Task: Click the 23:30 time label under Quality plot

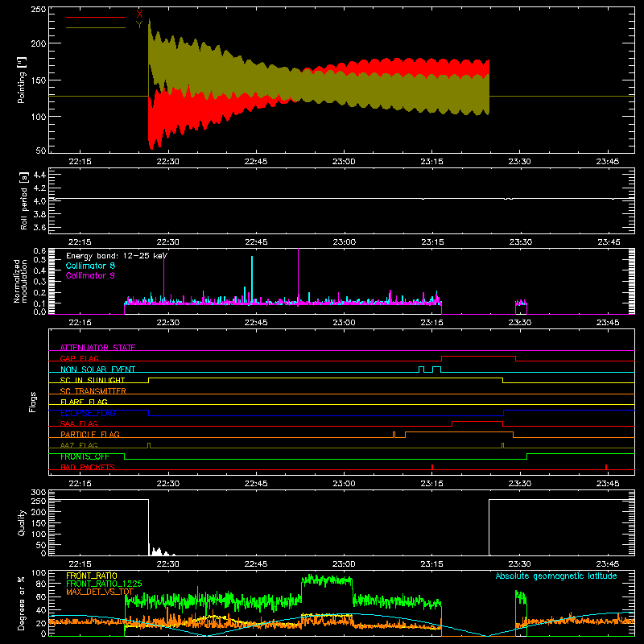Action: [520, 564]
